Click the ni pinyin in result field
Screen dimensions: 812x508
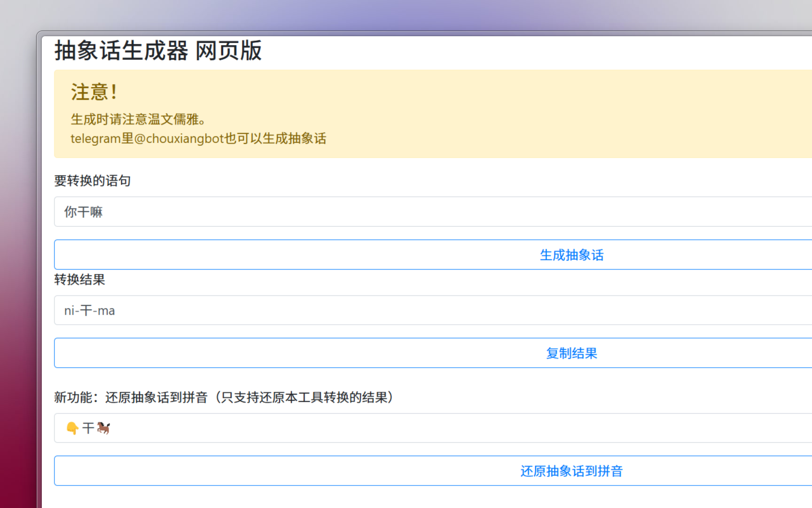69,311
